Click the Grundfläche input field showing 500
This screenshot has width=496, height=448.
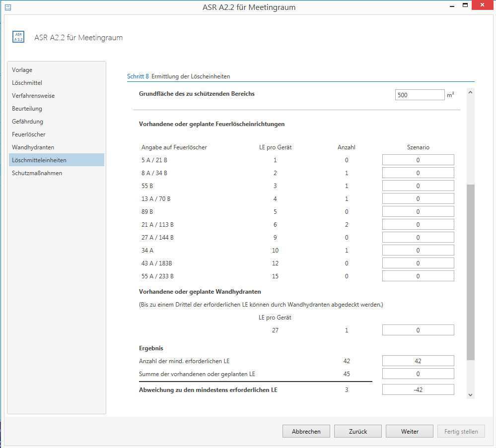pyautogui.click(x=420, y=95)
